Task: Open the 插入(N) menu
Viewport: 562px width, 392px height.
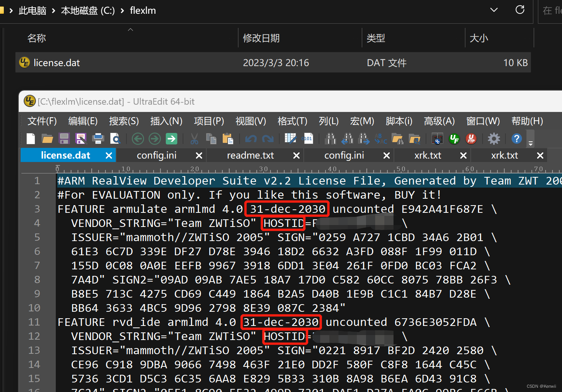Action: click(x=166, y=121)
